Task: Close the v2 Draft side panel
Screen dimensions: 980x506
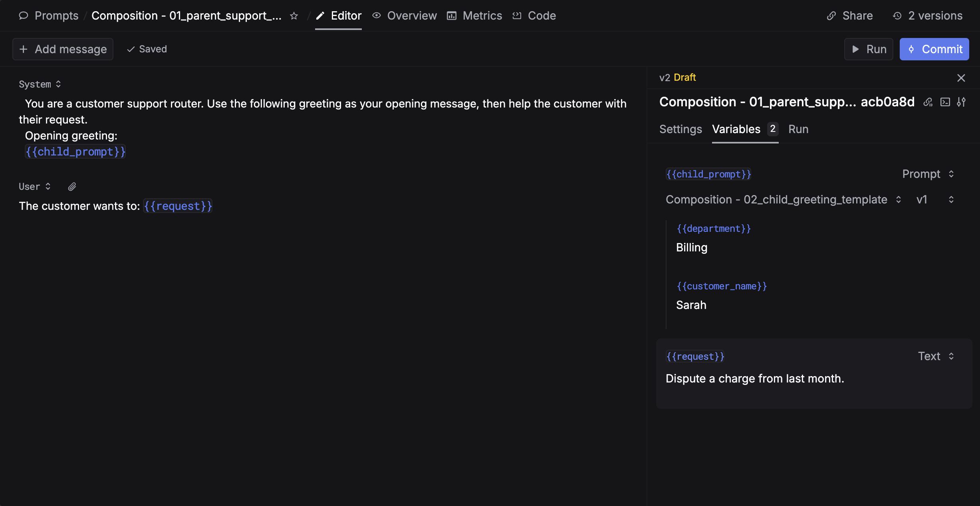Action: point(961,78)
